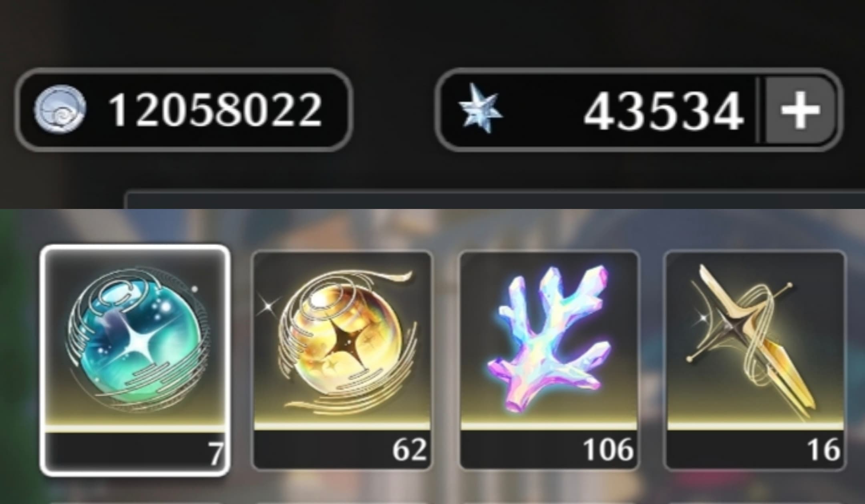Click the quantity 7 under teal orb
Image resolution: width=865 pixels, height=504 pixels.
point(216,454)
